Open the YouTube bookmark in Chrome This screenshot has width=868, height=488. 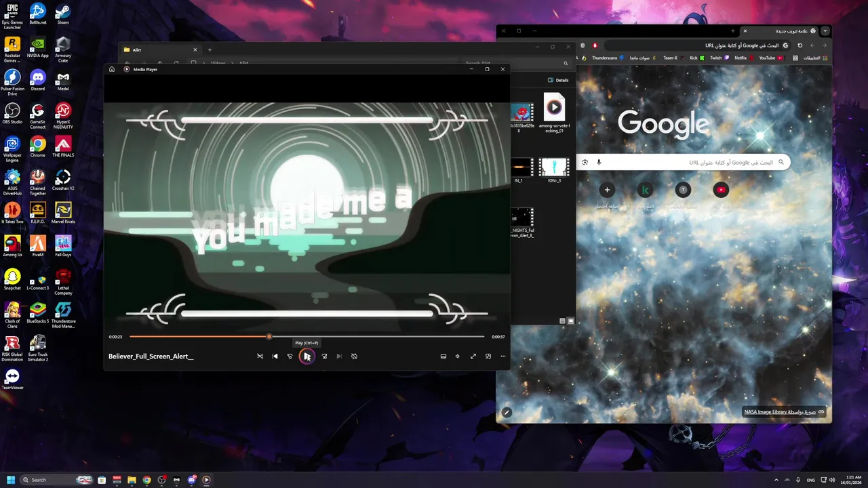(x=770, y=58)
